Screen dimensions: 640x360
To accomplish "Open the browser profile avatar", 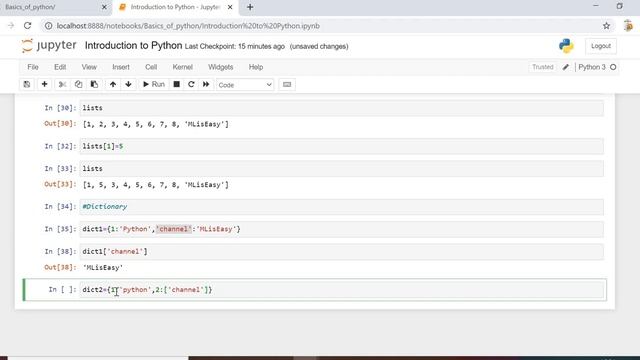I will coord(628,26).
